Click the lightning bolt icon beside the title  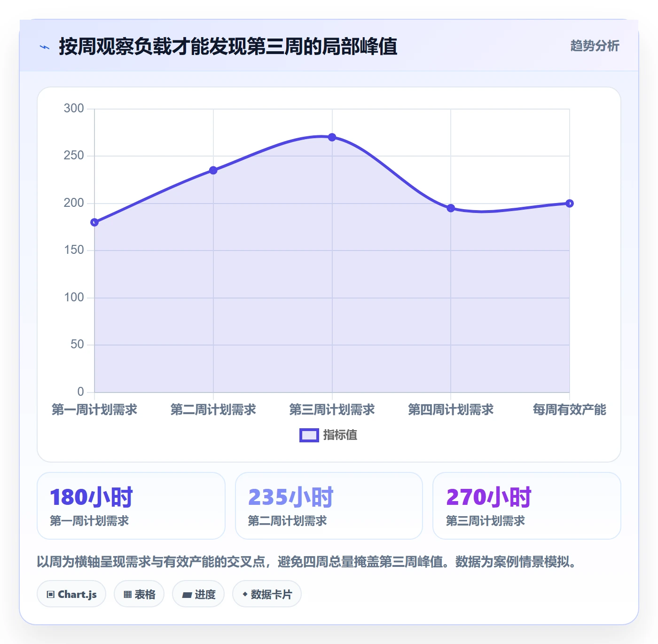[45, 47]
